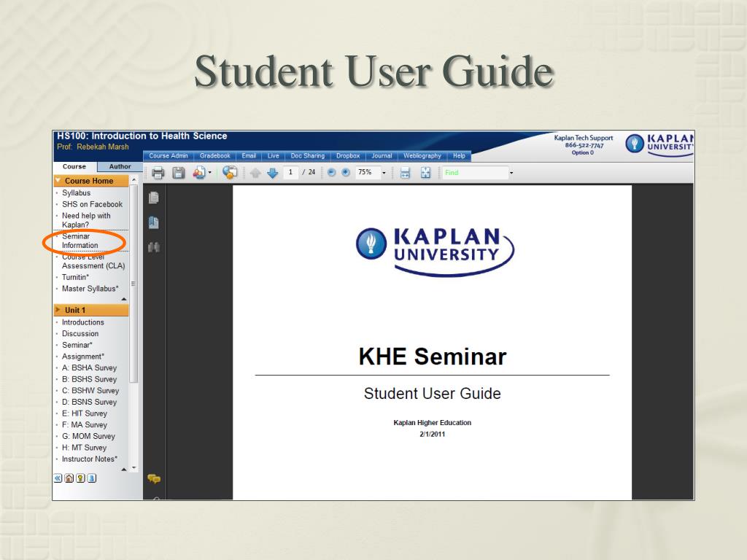Collapse the Course Home section header

coord(91,181)
